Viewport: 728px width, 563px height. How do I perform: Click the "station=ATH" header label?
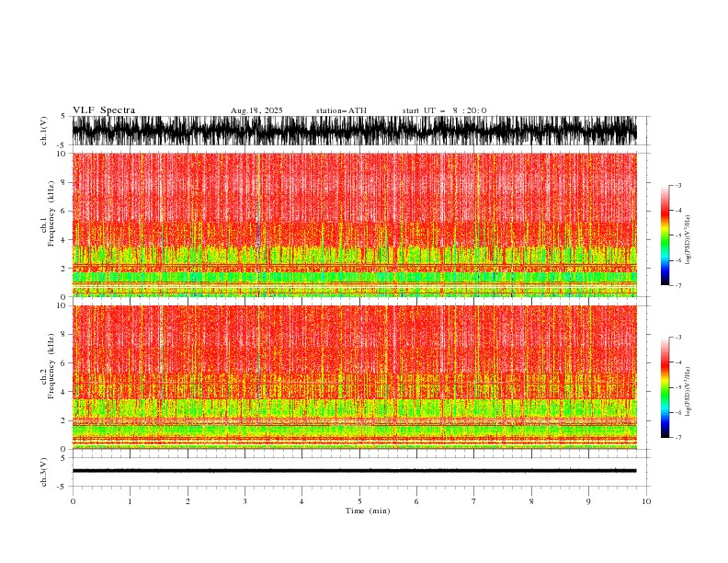point(341,110)
